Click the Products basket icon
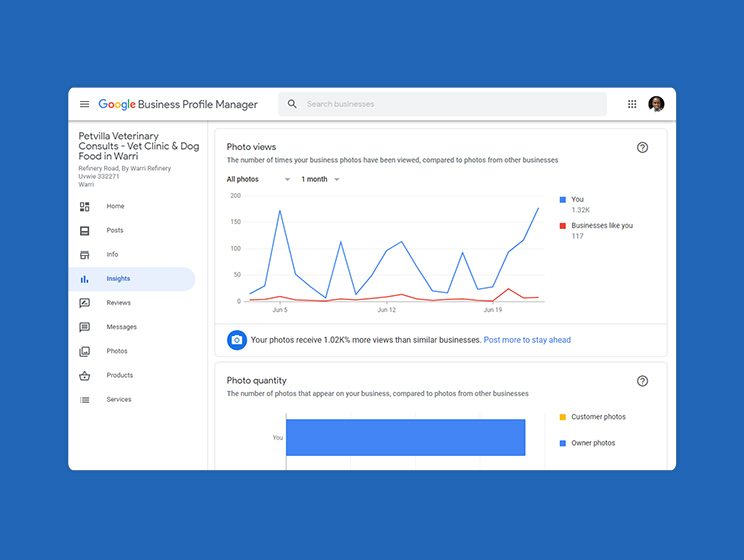744x560 pixels. [84, 375]
